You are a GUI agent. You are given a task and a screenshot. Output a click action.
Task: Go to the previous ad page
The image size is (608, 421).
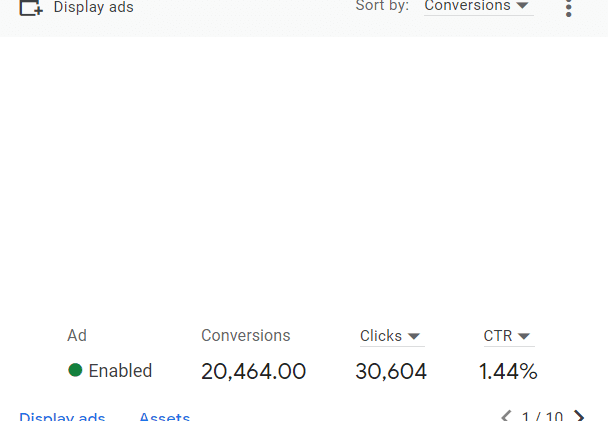pos(506,416)
